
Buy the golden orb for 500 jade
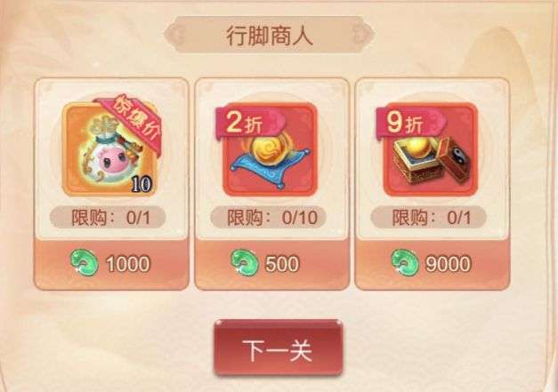coord(272,264)
